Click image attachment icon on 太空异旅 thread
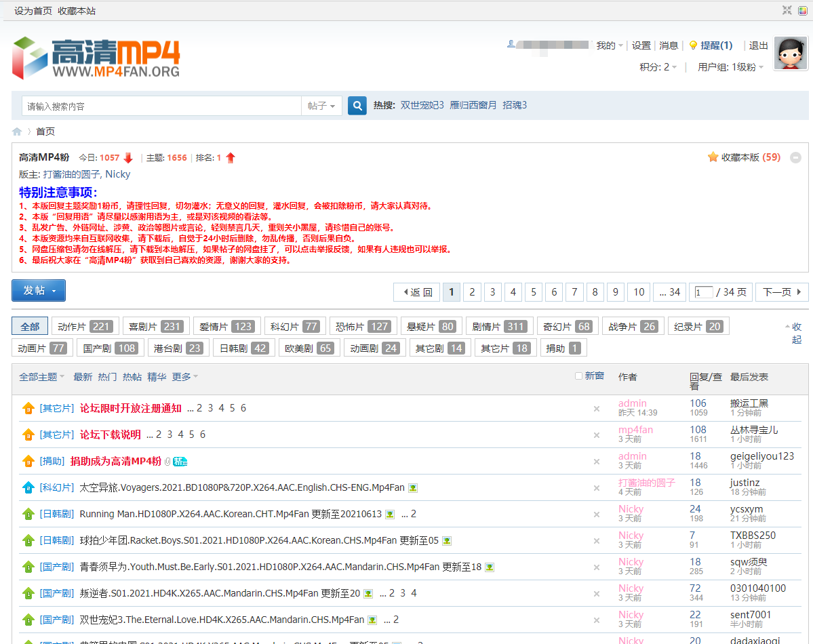Image resolution: width=813 pixels, height=644 pixels. (x=413, y=488)
